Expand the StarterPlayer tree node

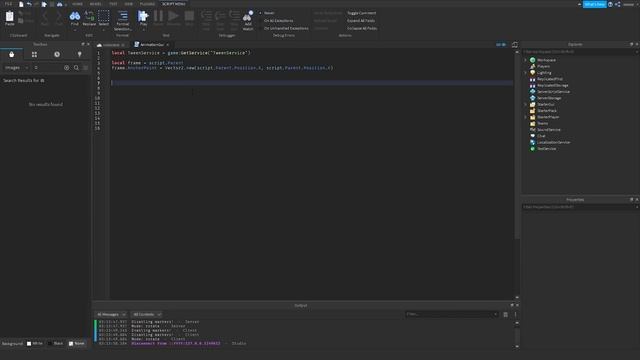click(526, 117)
